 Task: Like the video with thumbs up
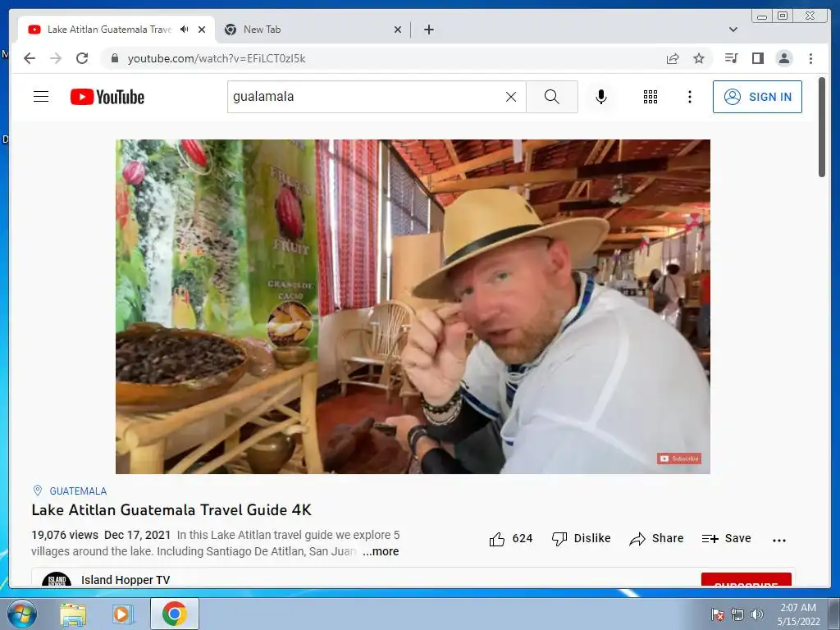[x=510, y=538]
